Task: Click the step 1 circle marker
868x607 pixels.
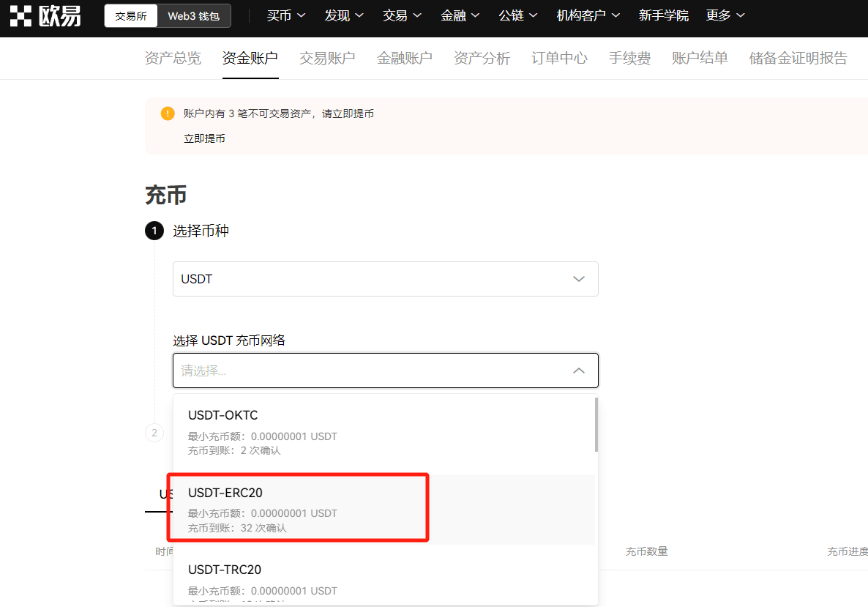Action: [x=154, y=231]
